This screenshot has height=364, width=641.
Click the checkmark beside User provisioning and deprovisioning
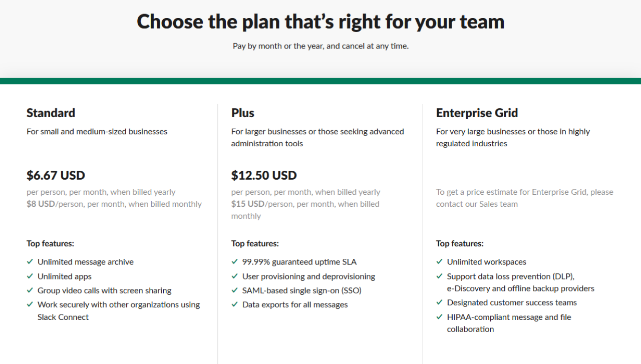pos(235,276)
